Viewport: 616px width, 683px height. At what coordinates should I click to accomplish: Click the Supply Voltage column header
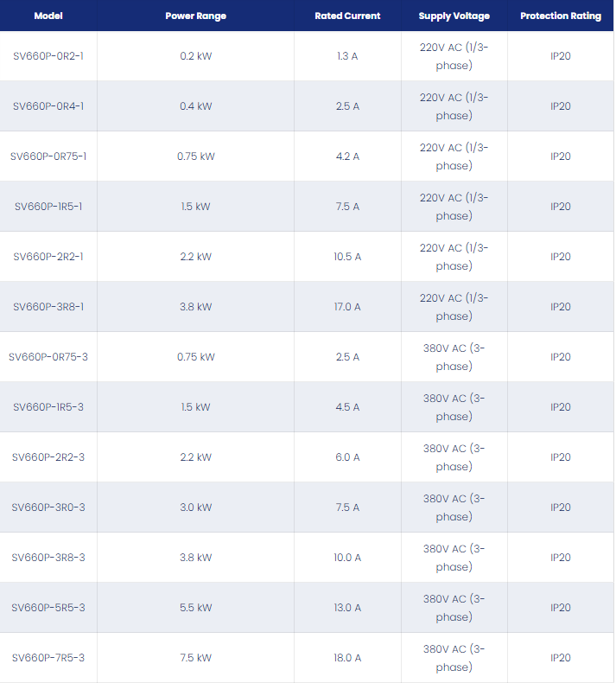coord(454,16)
